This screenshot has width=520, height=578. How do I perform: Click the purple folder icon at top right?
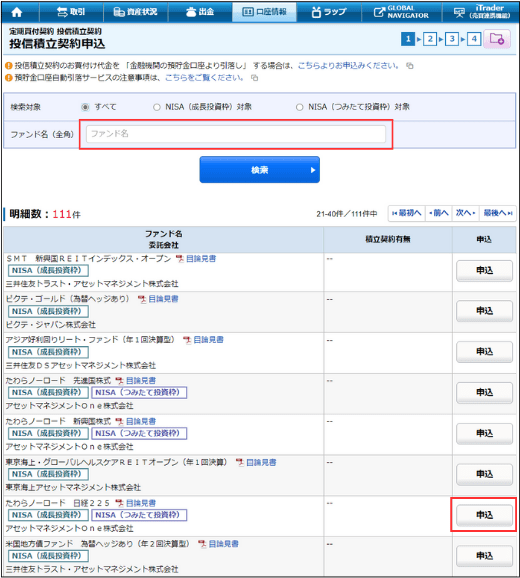(x=497, y=39)
